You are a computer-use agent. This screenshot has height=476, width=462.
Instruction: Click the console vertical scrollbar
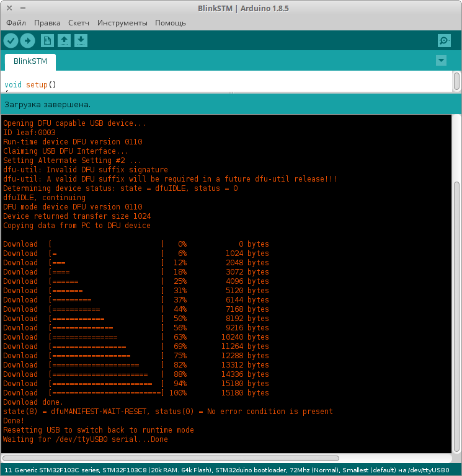pos(456,315)
